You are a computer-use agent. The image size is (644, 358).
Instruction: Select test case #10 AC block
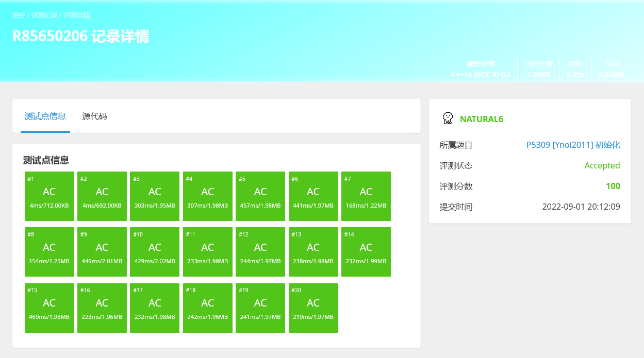tap(155, 252)
